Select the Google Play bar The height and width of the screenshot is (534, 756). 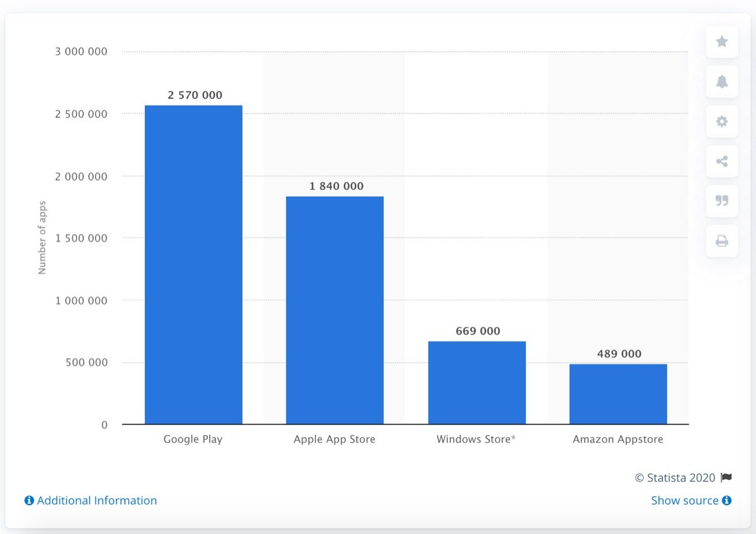click(193, 265)
